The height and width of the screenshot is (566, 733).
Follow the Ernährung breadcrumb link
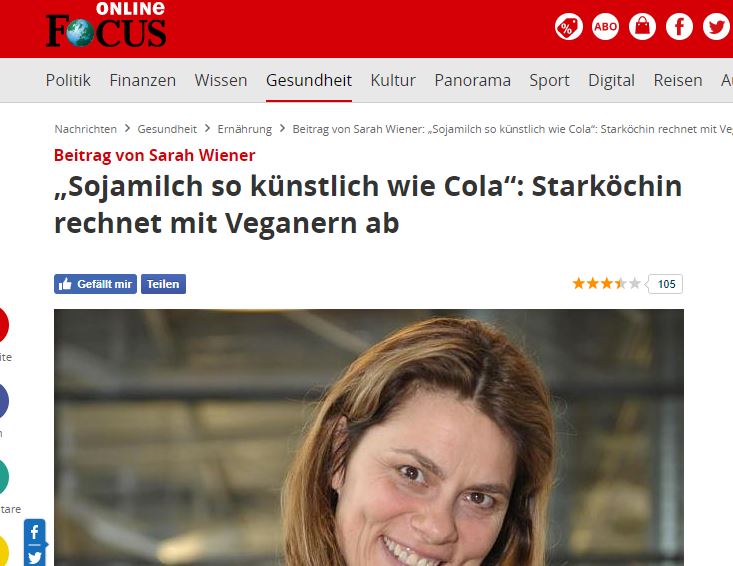pos(244,129)
